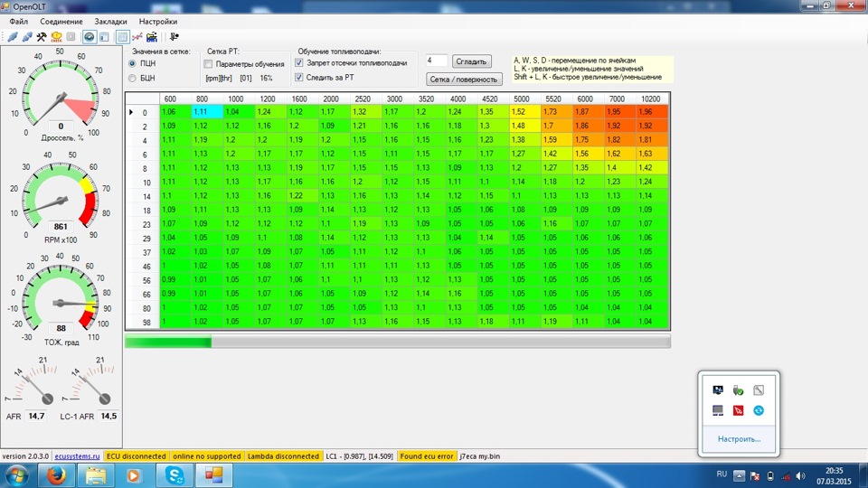Click the LC-1 AFR value 14,5
868x488 pixels.
click(x=108, y=416)
